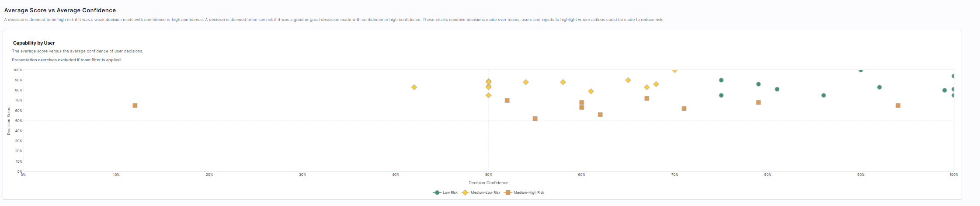Screen dimensions: 980x206
Task: Click the orange square at 12% confidence
Action: point(135,105)
